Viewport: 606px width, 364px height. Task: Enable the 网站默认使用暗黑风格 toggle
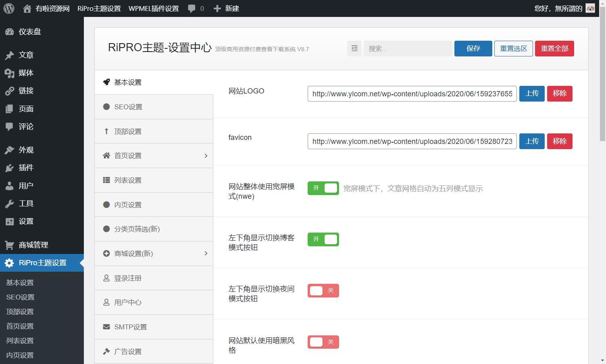coord(323,341)
